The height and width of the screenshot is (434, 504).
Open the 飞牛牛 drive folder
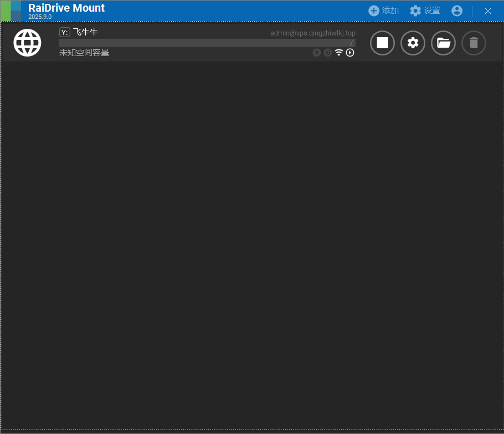(x=443, y=43)
